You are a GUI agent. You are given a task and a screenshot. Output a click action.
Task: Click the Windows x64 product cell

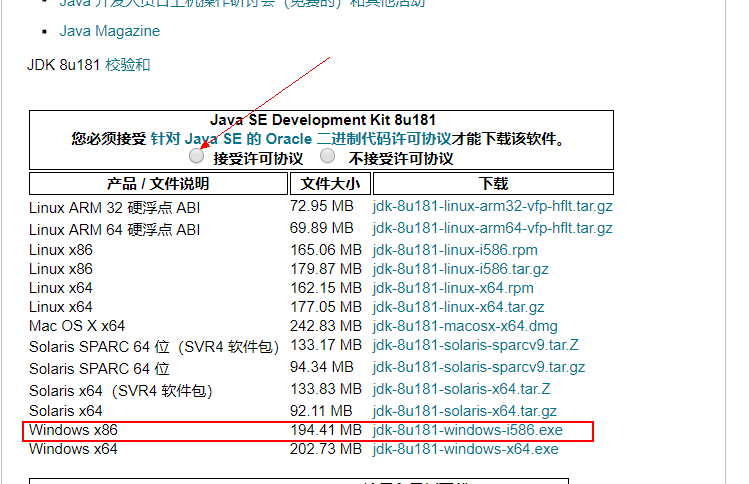73,449
